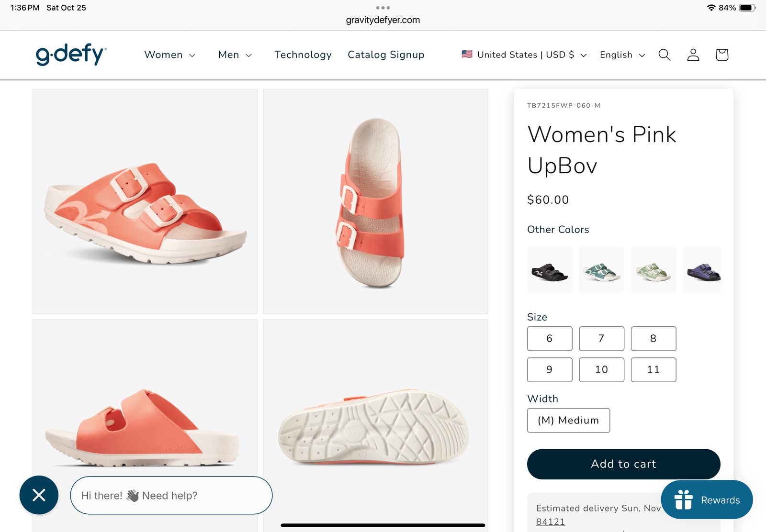Viewport: 766px width, 532px height.
Task: Open the United States USD currency selector
Action: tap(524, 55)
